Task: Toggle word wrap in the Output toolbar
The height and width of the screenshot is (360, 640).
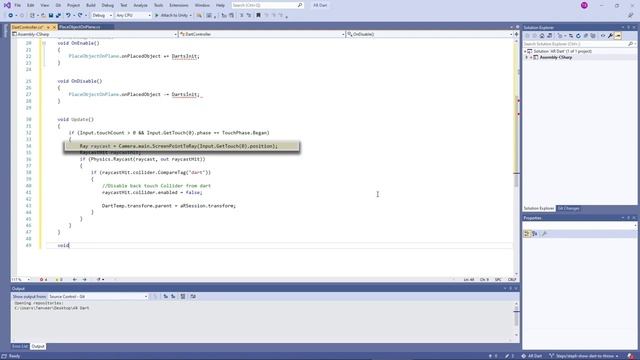Action: (x=193, y=296)
